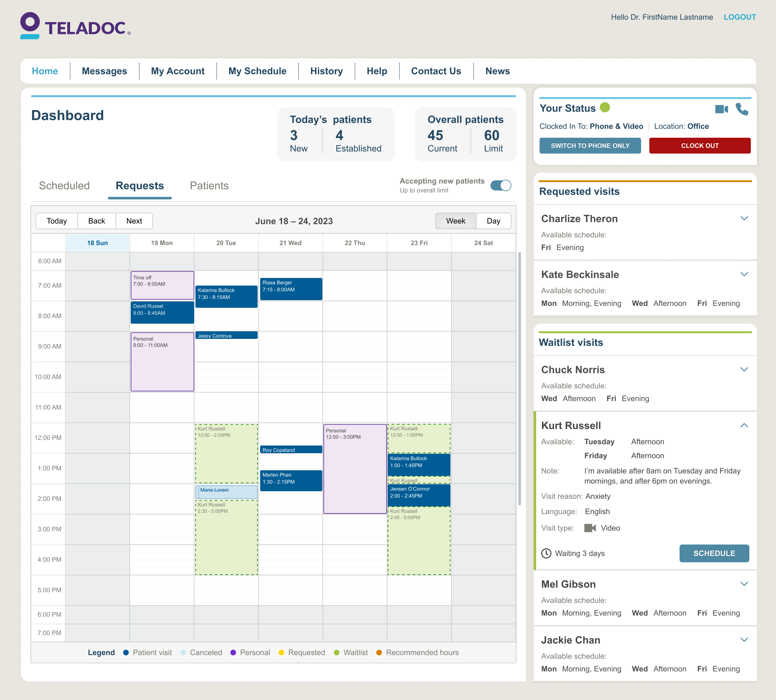Click the green status indicator dot
Viewport: 776px width, 700px height.
click(x=605, y=108)
